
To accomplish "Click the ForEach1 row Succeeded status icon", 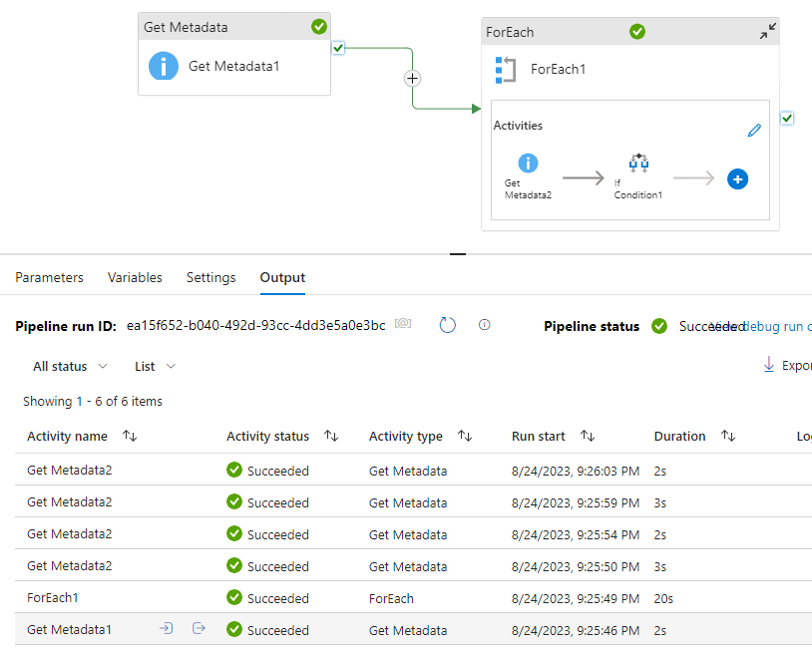I will 234,597.
